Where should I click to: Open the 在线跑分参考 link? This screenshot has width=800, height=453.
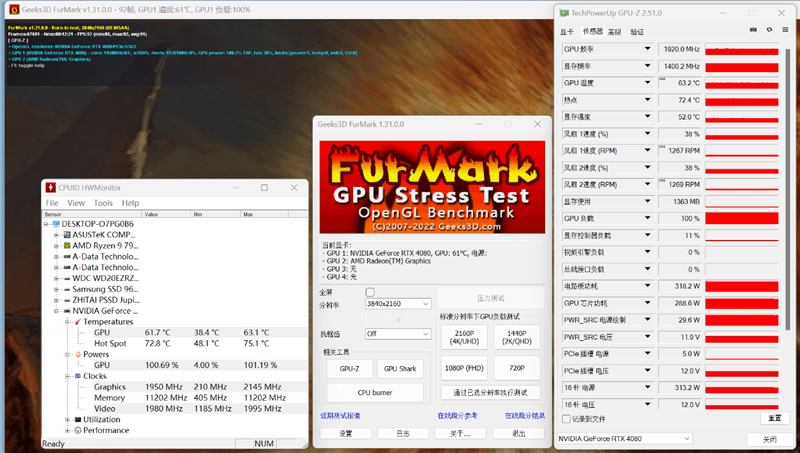point(457,416)
